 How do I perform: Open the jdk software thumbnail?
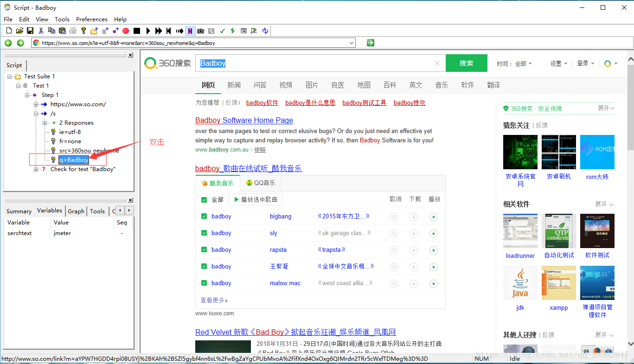pyautogui.click(x=520, y=283)
